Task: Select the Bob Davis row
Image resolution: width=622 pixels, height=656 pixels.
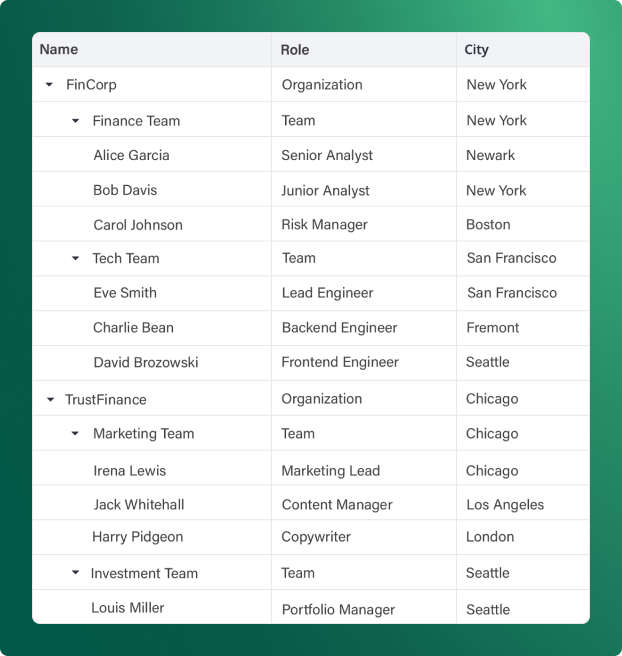Action: tap(311, 190)
